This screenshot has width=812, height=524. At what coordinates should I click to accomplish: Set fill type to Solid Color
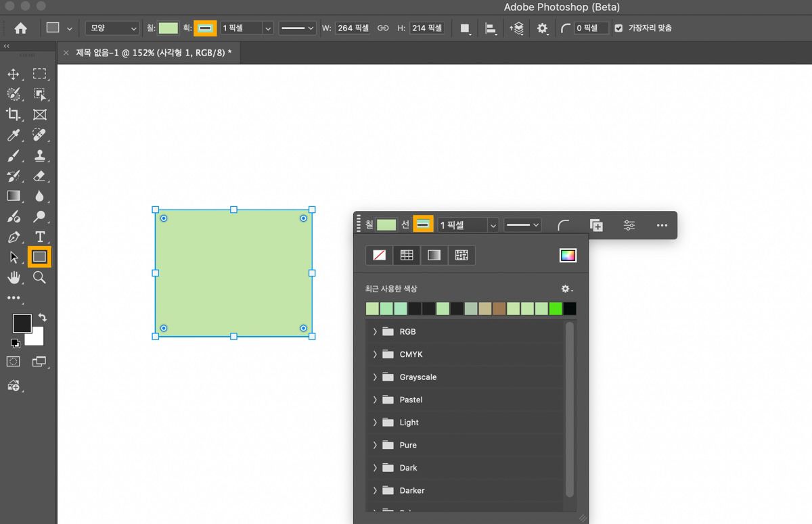coord(407,255)
